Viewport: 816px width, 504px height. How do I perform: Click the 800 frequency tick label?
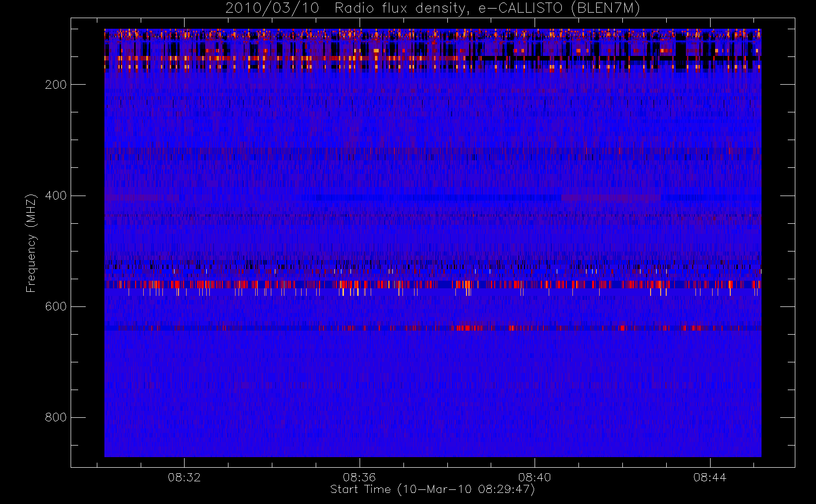tap(55, 417)
